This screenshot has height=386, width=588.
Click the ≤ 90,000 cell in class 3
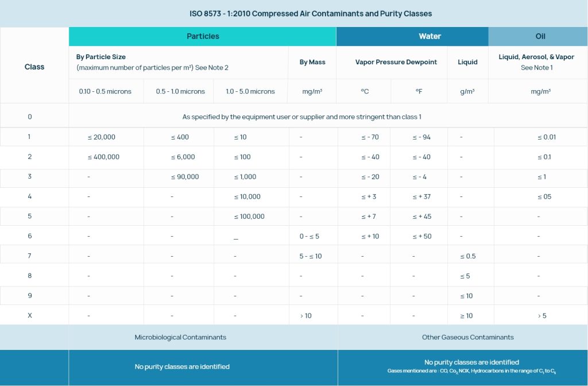pyautogui.click(x=185, y=177)
